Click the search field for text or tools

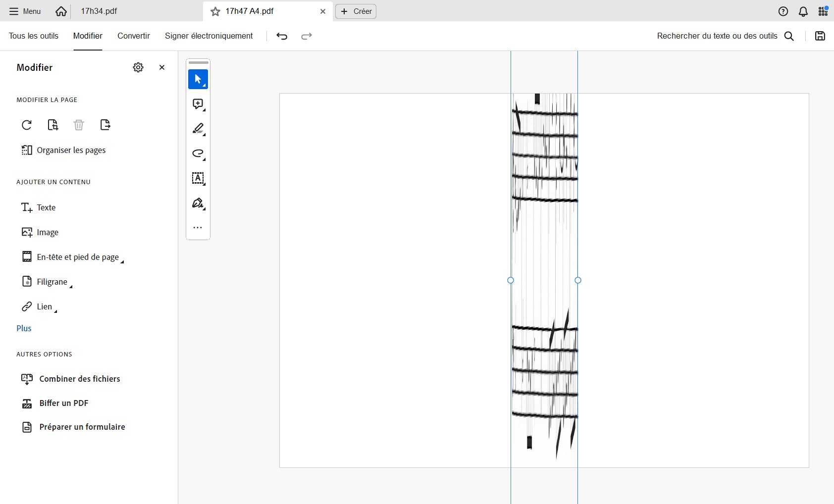pyautogui.click(x=717, y=36)
